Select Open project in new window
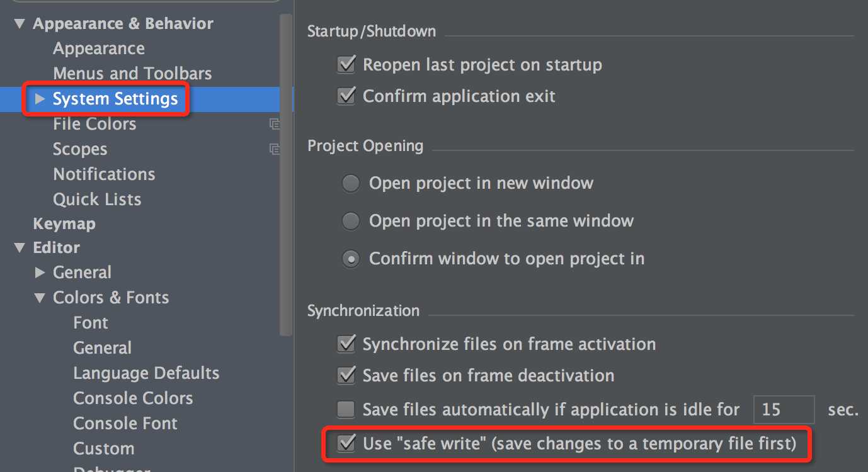The image size is (868, 472). (351, 183)
